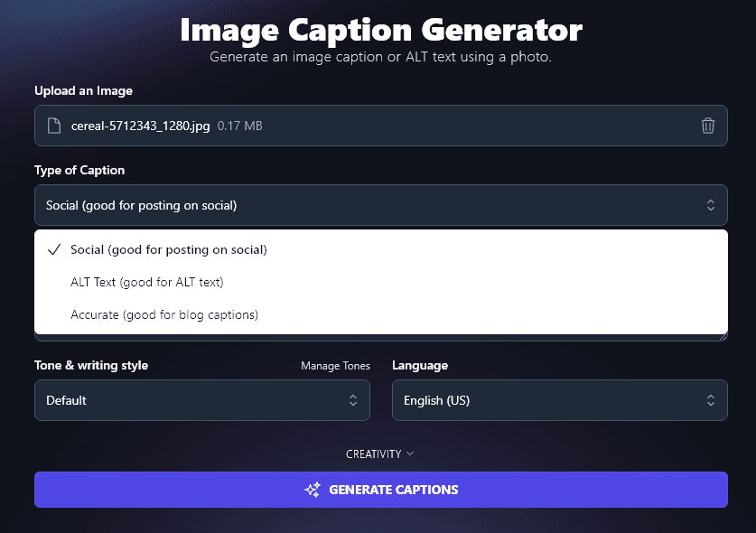Click the chevron on the Language dropdown
This screenshot has height=533, width=756.
pyautogui.click(x=712, y=399)
